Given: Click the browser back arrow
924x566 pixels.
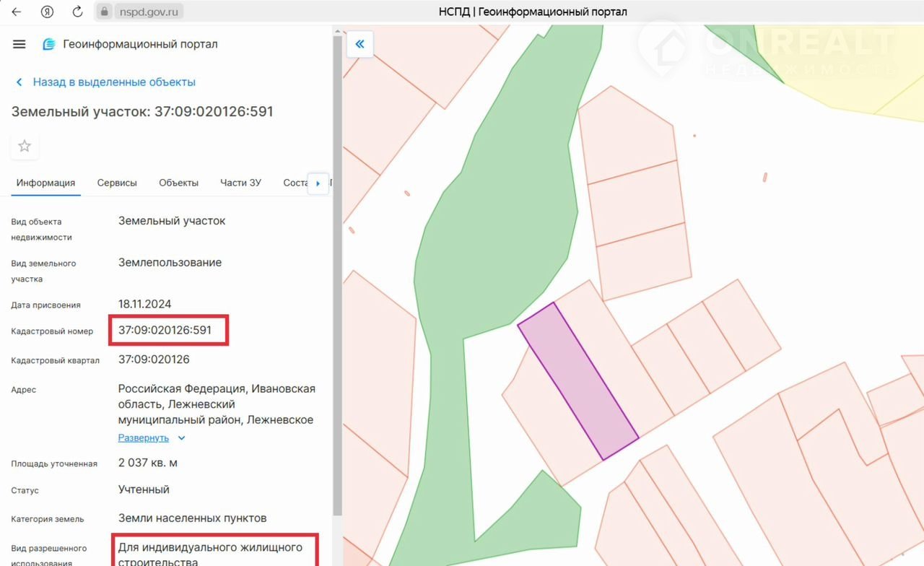Looking at the screenshot, I should (16, 12).
